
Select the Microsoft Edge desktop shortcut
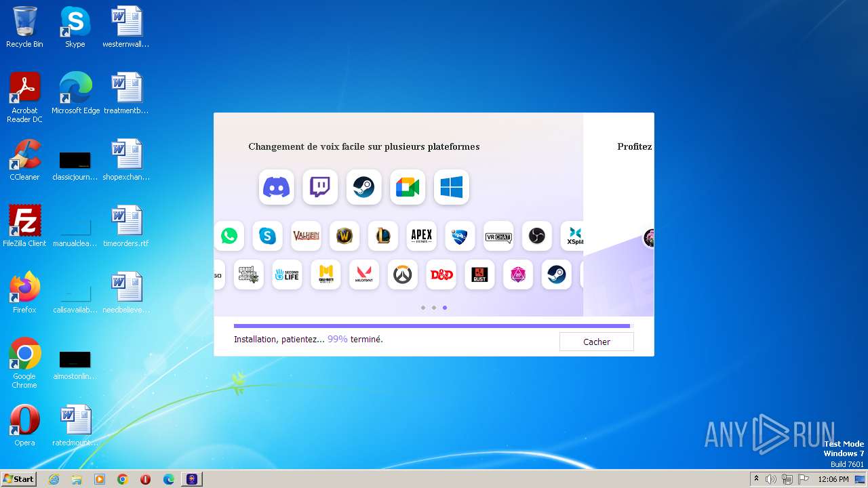(x=75, y=93)
